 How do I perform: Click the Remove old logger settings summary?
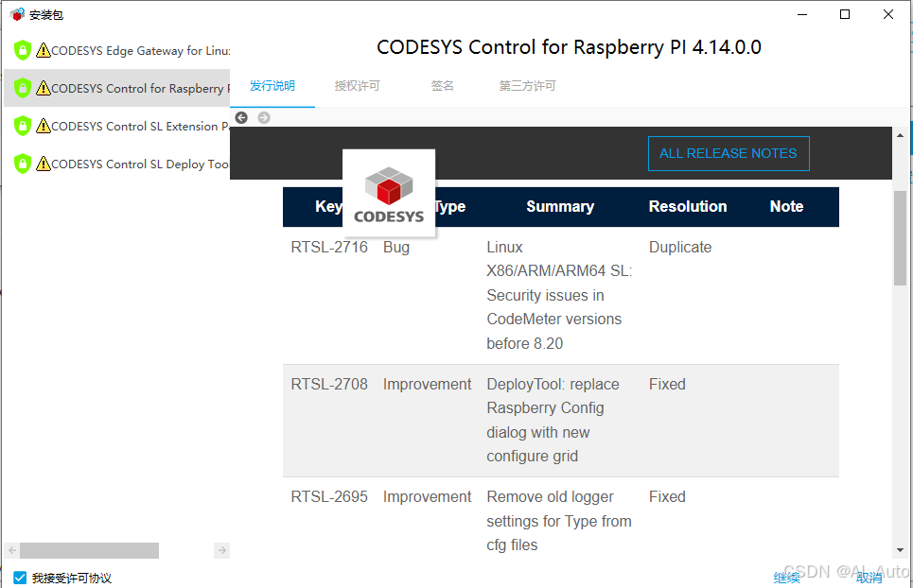[559, 521]
